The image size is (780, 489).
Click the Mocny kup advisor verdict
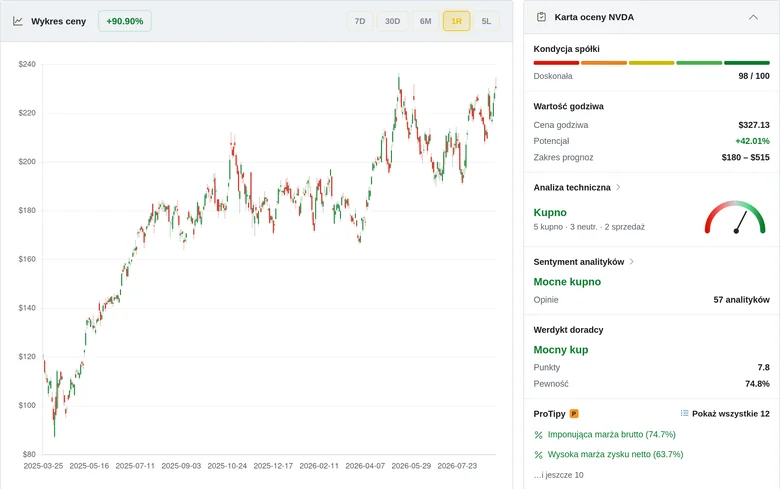pyautogui.click(x=561, y=350)
